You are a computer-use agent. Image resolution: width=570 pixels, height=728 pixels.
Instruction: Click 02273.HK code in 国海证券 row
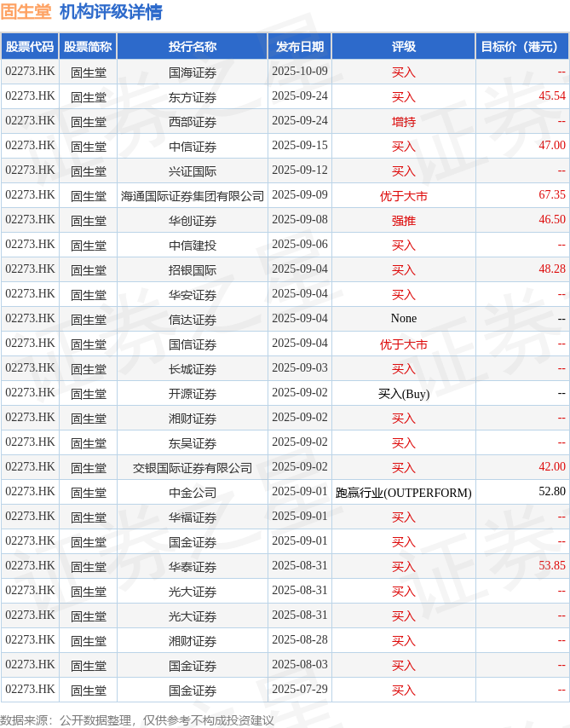(30, 71)
